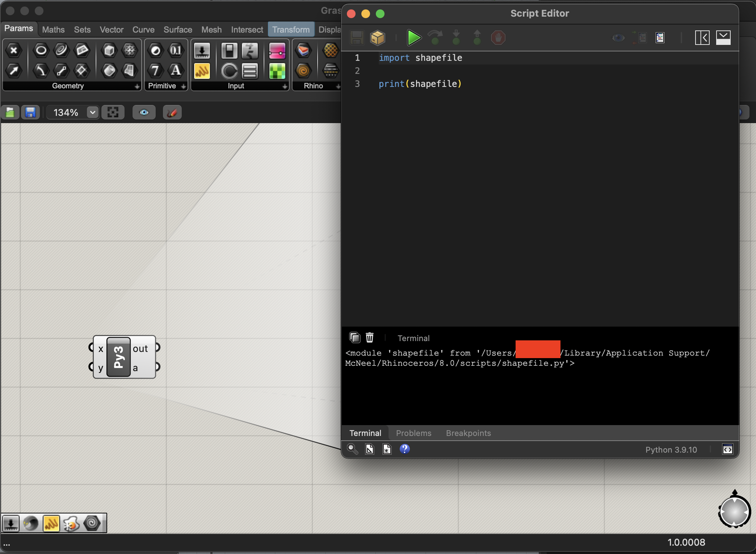Click the zoom extents icon on canvas toolbar
756x554 pixels.
[x=113, y=113]
